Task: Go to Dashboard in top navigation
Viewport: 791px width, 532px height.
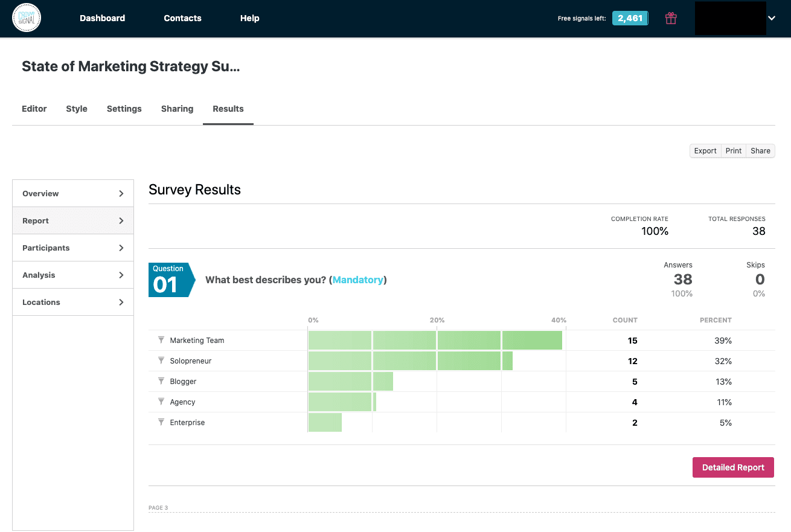Action: point(102,18)
